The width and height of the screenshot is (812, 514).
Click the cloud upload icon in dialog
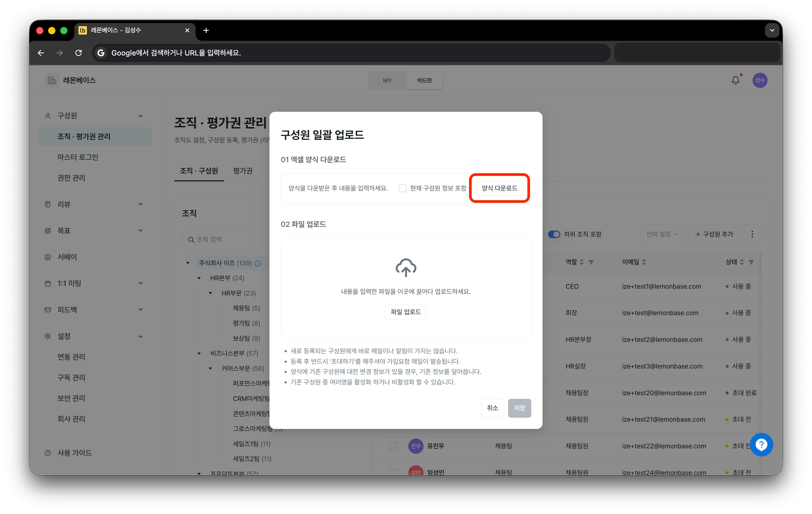pos(406,268)
